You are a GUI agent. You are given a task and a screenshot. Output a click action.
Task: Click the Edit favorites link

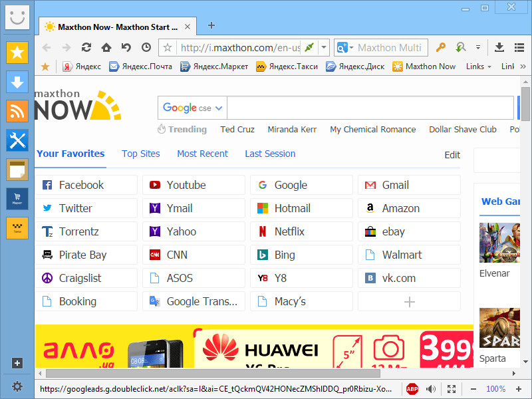(x=452, y=155)
